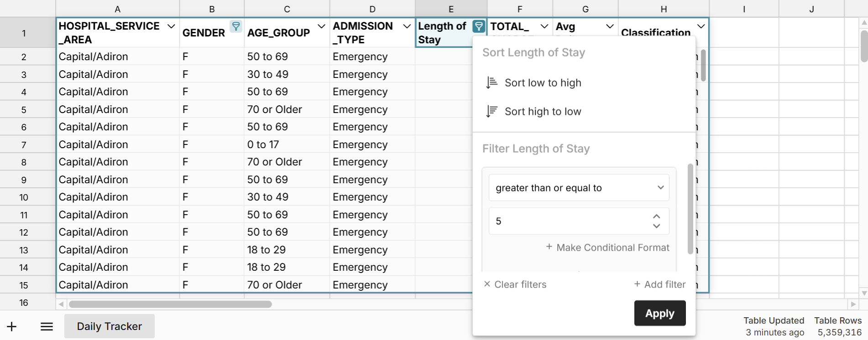
Task: Open the all sheets list icon
Action: 47,326
